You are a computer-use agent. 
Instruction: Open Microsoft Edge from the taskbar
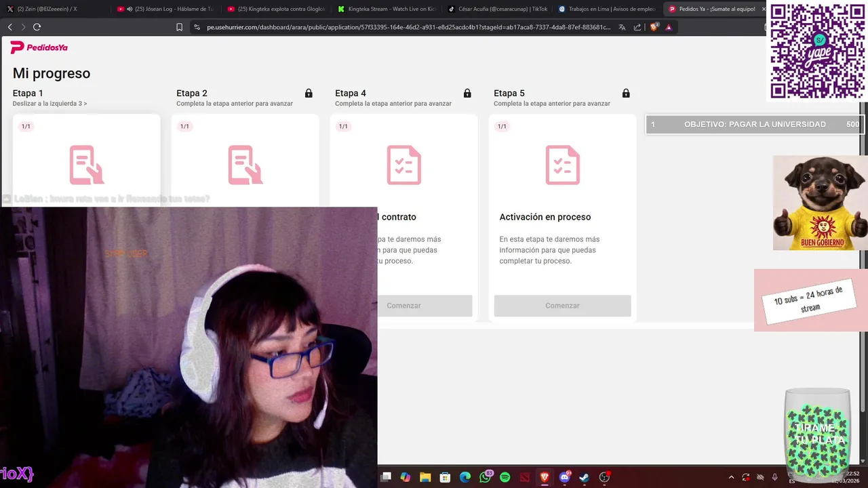click(x=465, y=477)
